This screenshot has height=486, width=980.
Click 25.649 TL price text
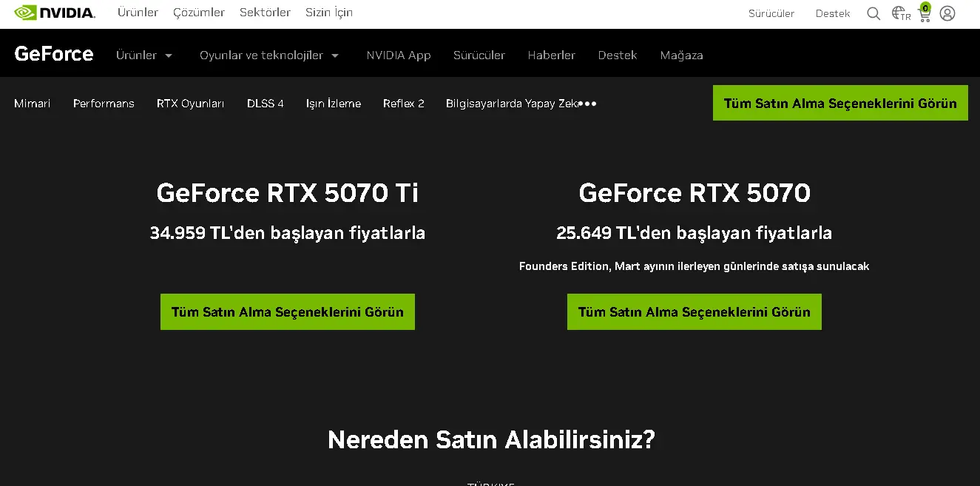click(x=695, y=233)
